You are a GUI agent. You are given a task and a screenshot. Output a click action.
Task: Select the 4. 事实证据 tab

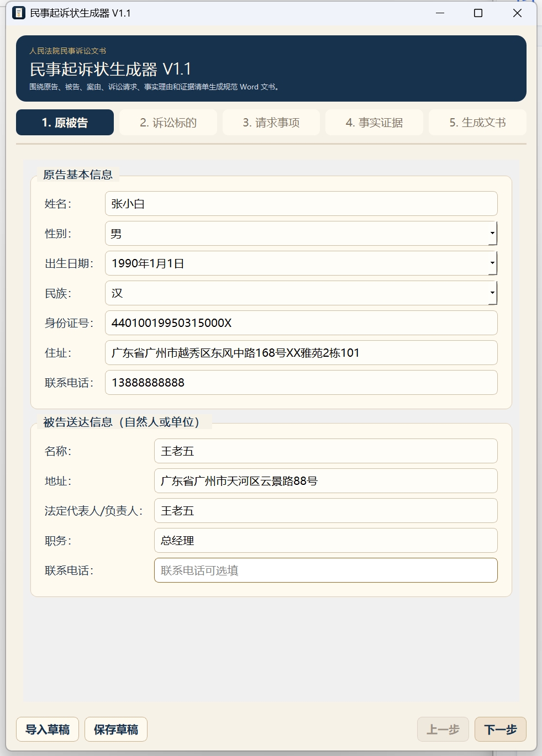click(374, 123)
